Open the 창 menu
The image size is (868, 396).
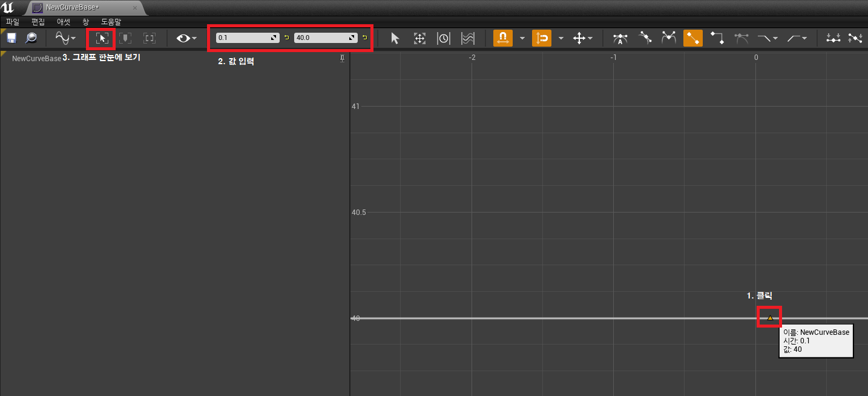[x=85, y=21]
